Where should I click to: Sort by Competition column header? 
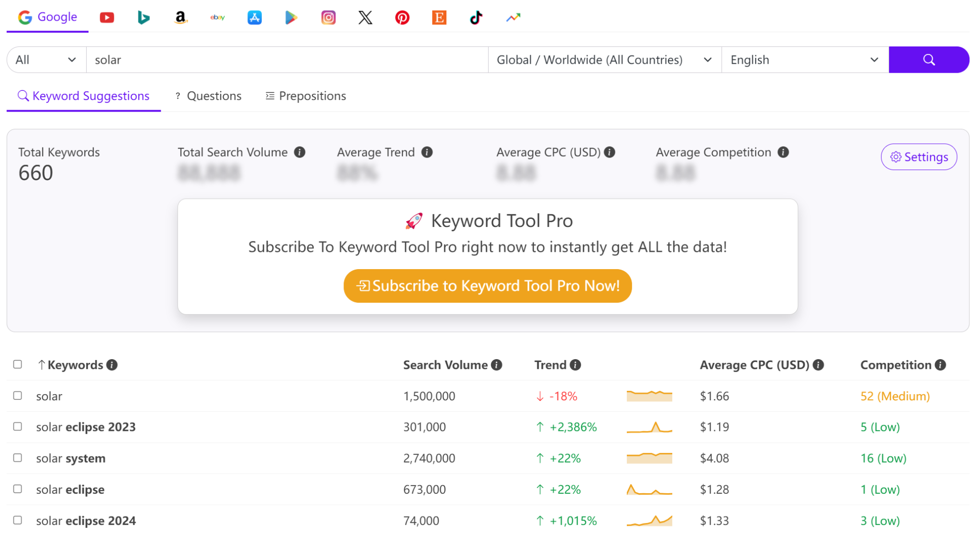896,365
